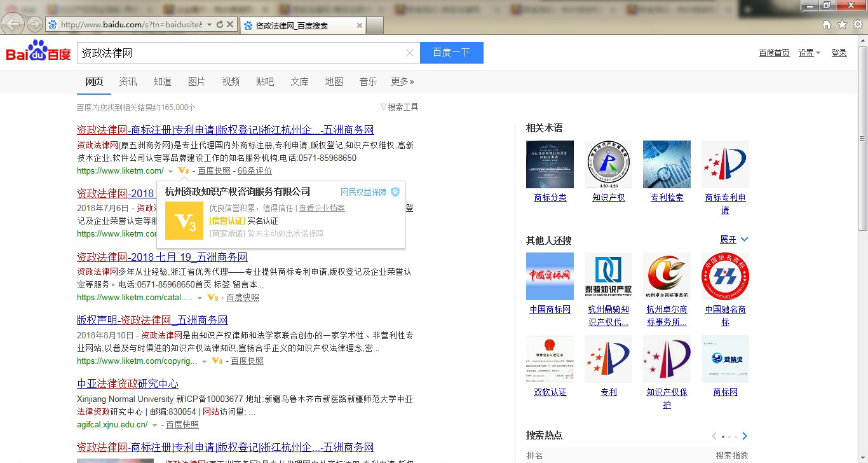This screenshot has width=868, height=463.
Task: Open result 中亚法律资政研究中心
Action: [x=127, y=384]
